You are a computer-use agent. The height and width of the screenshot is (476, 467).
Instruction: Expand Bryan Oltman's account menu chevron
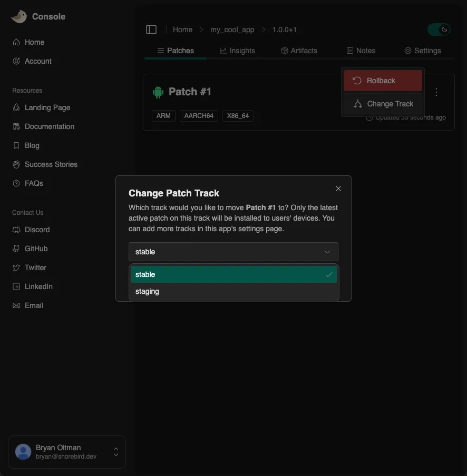pos(115,452)
